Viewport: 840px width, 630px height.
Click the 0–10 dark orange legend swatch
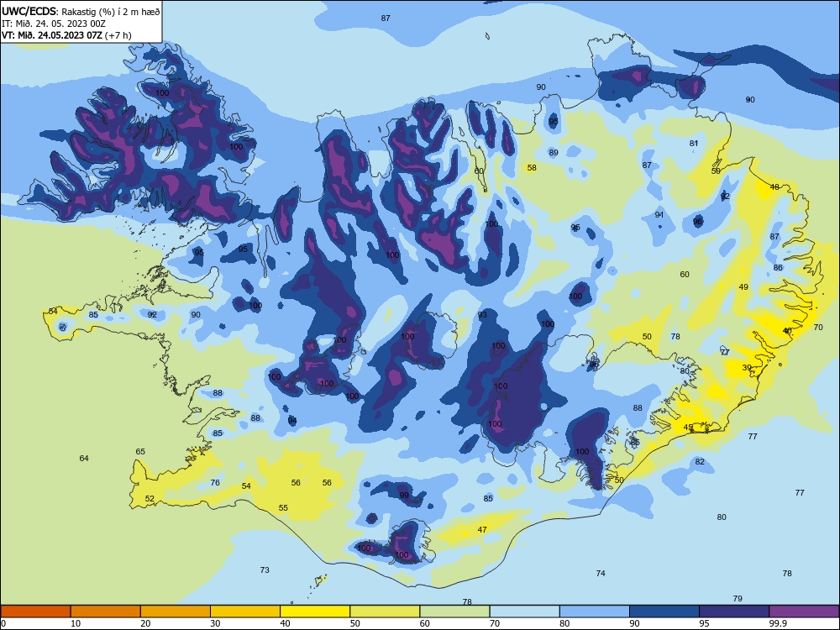pos(35,612)
